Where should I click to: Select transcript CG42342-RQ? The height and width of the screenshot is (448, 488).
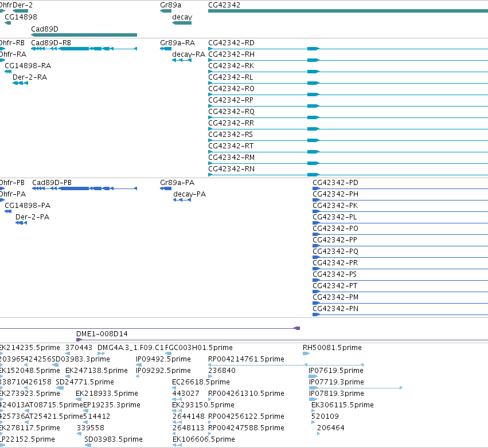[231, 112]
